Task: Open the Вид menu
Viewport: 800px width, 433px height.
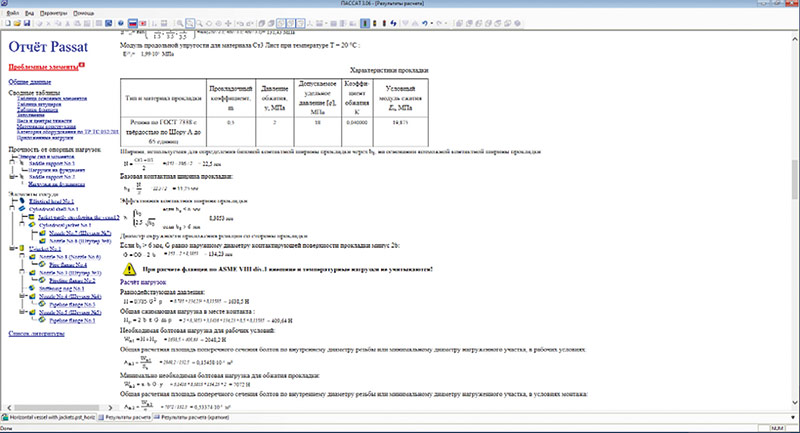Action: [x=30, y=13]
